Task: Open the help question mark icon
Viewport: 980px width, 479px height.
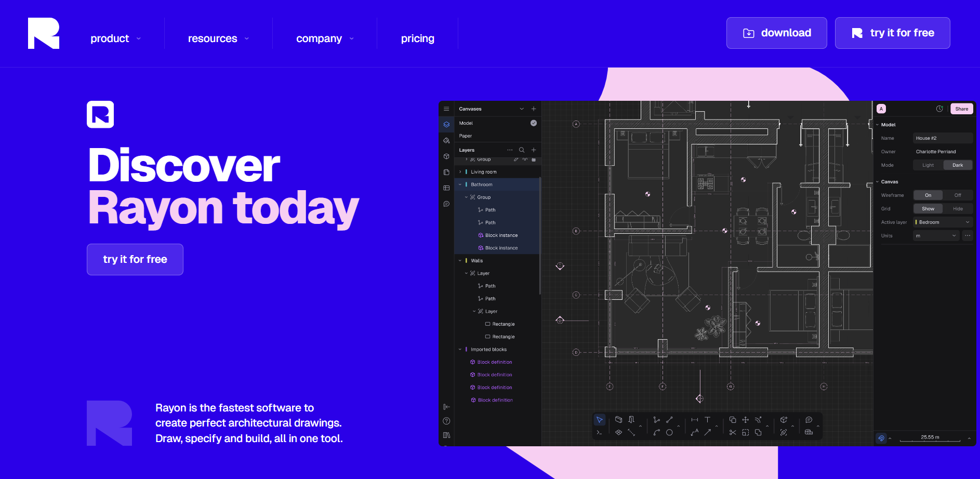Action: (x=446, y=421)
